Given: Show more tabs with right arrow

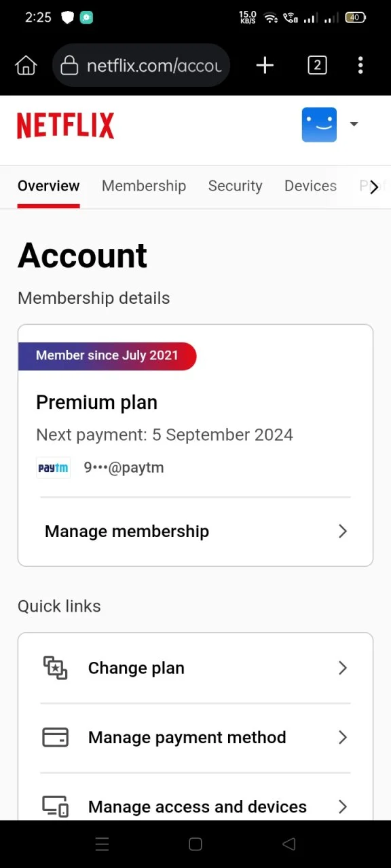Looking at the screenshot, I should (374, 187).
